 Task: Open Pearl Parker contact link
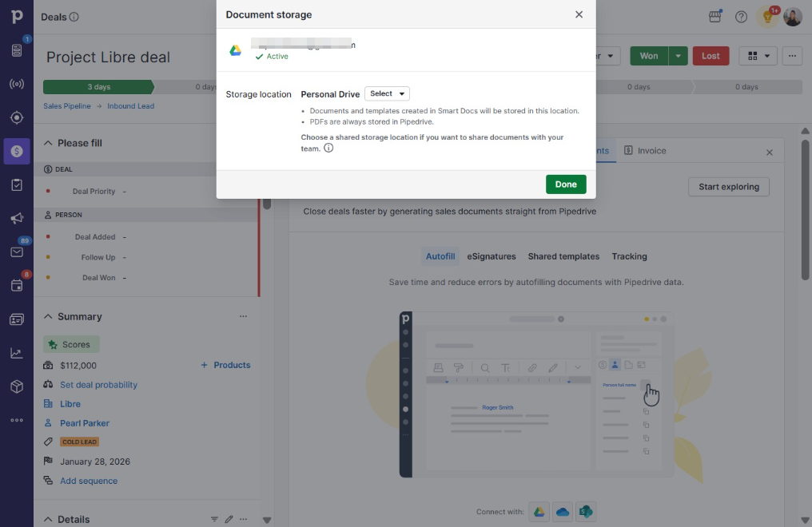click(85, 422)
